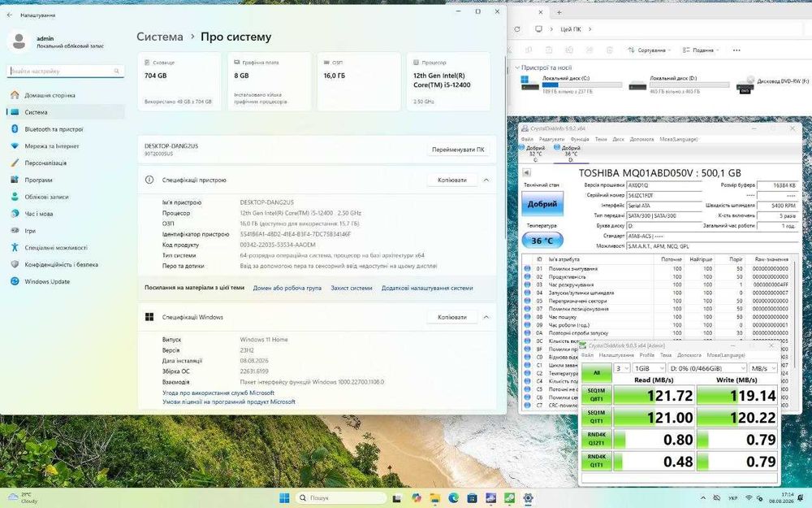Viewport: 812px width, 508px height.
Task: Open Settings gear icon on taskbar
Action: click(528, 498)
